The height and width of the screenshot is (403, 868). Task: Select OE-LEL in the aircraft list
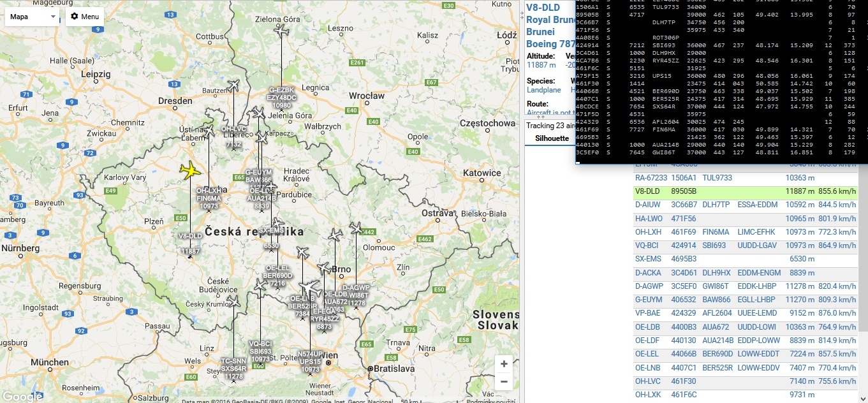tap(745, 354)
